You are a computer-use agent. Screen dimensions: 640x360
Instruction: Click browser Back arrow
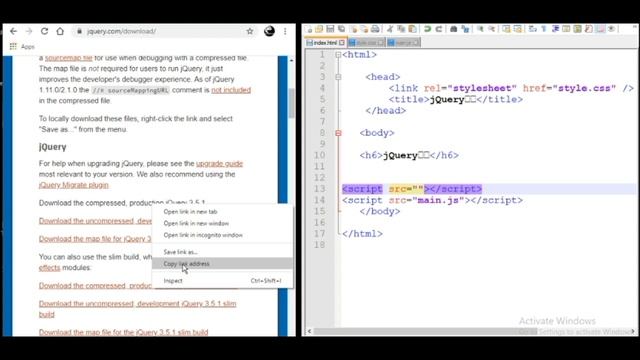coord(13,31)
